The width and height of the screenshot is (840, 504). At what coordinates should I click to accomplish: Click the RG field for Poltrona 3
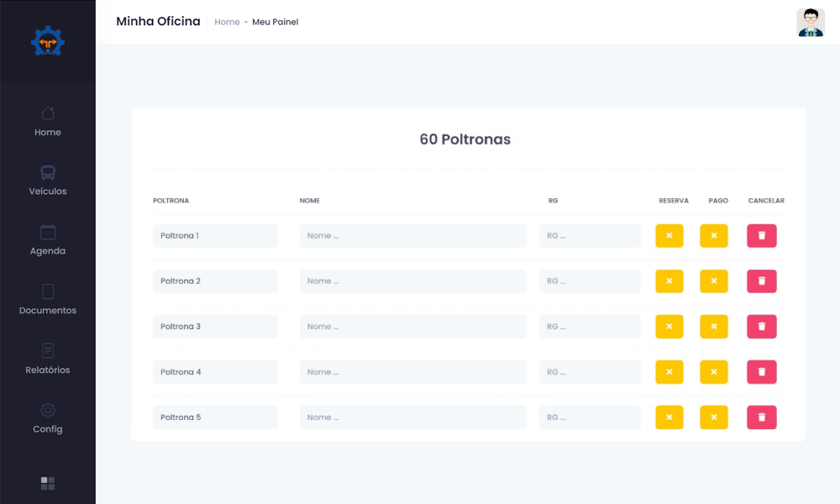pyautogui.click(x=590, y=327)
